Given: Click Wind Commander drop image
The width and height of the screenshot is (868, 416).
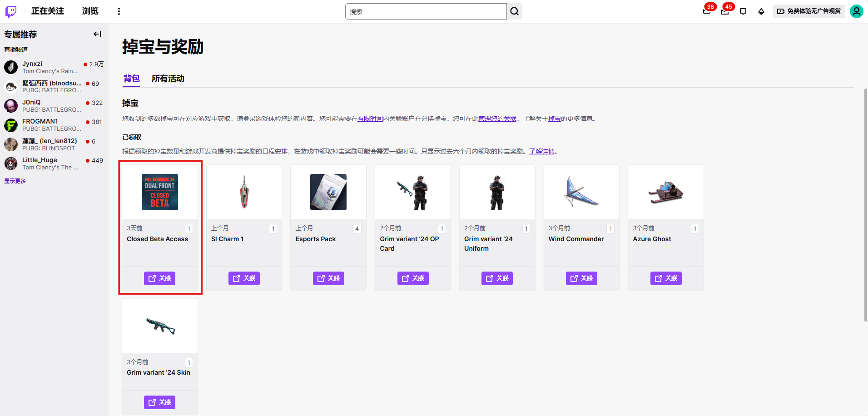Looking at the screenshot, I should (x=581, y=192).
